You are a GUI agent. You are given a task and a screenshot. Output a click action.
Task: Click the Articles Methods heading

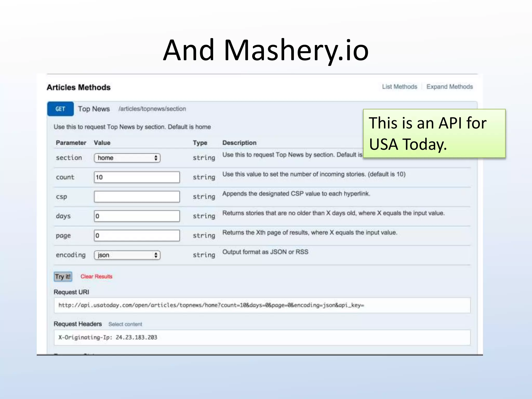click(x=78, y=87)
